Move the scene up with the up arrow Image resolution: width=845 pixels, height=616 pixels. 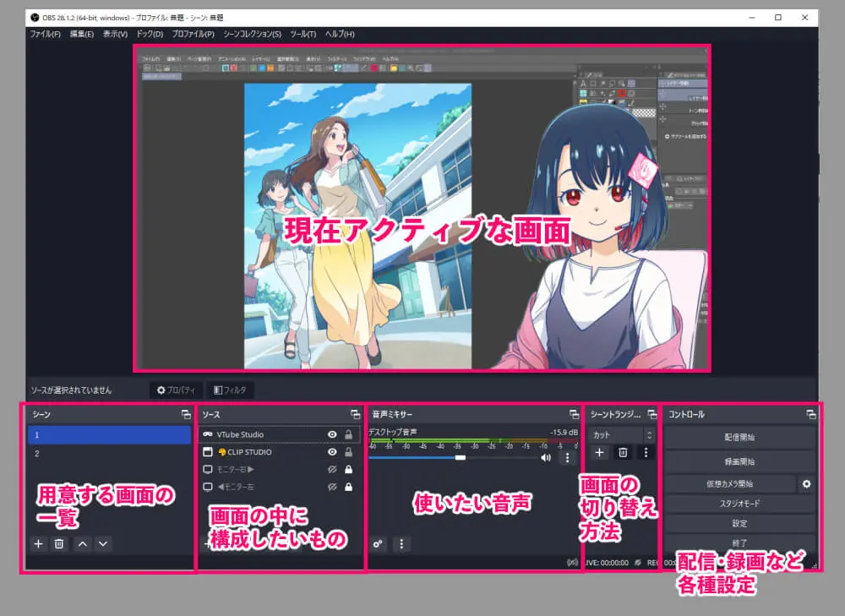(x=83, y=544)
